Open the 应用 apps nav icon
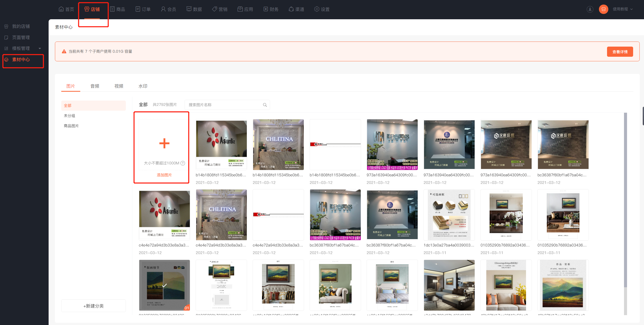 pyautogui.click(x=240, y=9)
